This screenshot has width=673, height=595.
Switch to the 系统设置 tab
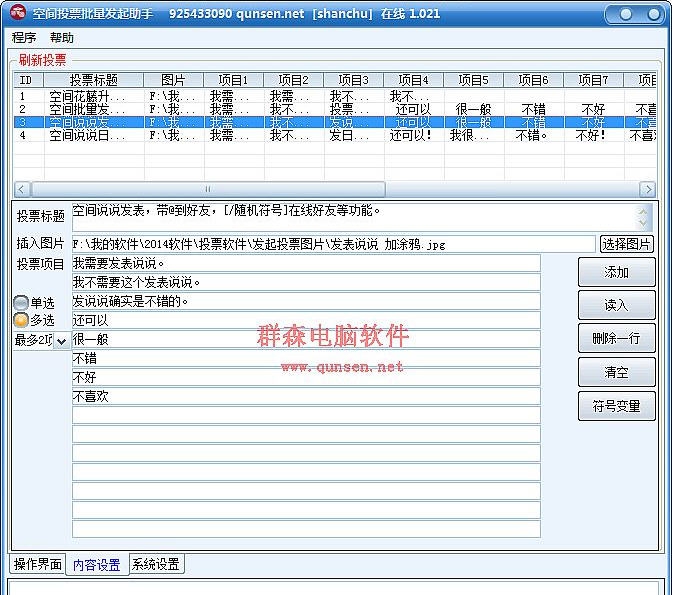156,564
